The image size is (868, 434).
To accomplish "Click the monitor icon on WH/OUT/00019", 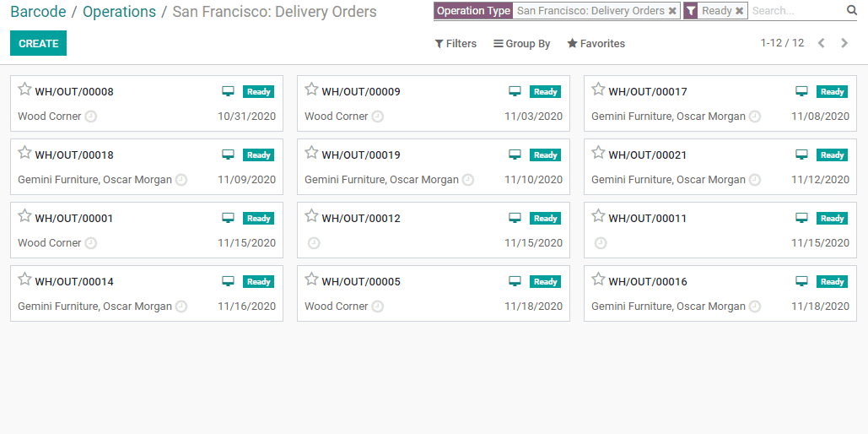I will (515, 155).
